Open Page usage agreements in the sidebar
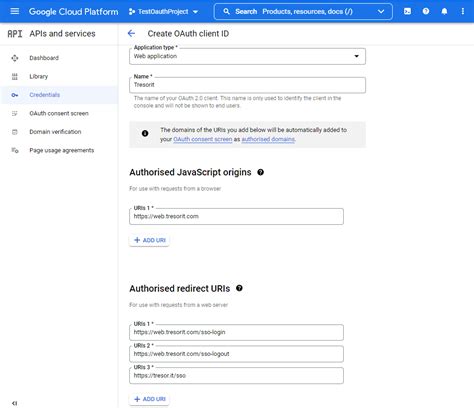This screenshot has width=474, height=408. click(x=59, y=150)
